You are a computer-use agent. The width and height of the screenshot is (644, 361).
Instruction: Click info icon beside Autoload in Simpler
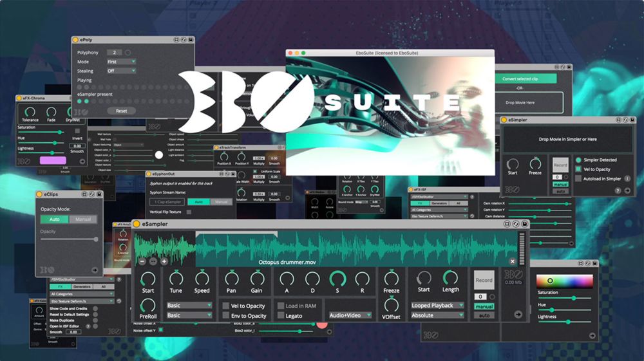coord(627,178)
